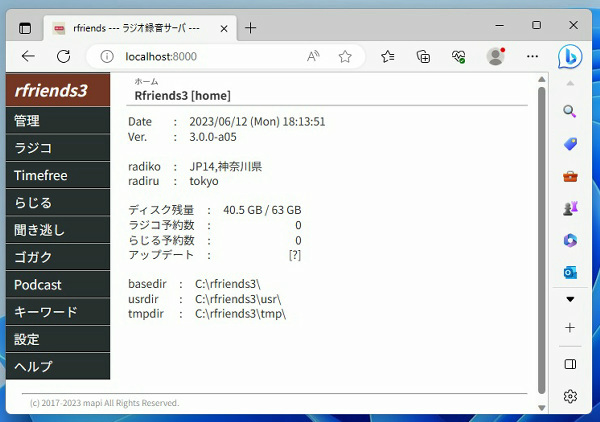Open ゴガク menu item
Viewport: 600px width, 422px height.
[x=58, y=257]
